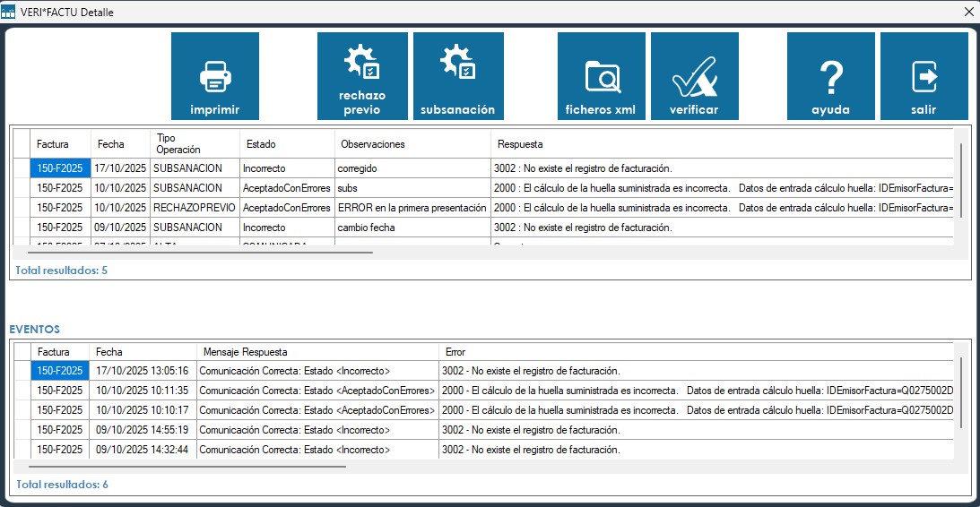Select the Respuesta column header

click(x=520, y=144)
